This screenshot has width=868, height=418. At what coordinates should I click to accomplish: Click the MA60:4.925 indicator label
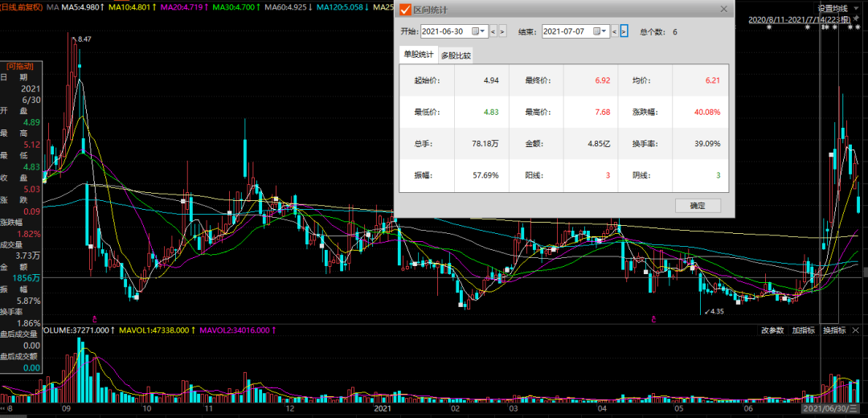(289, 7)
